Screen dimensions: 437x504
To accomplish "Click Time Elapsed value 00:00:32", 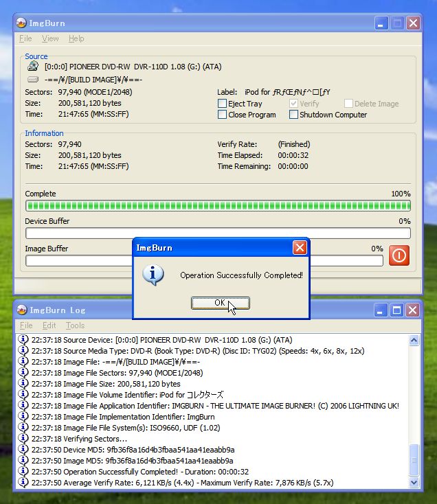I will coord(293,155).
